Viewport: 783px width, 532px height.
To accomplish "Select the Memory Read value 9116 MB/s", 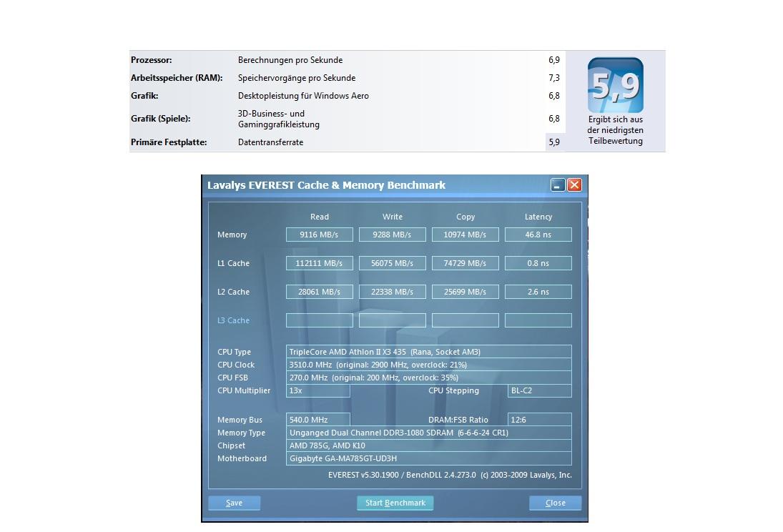I will click(x=319, y=235).
